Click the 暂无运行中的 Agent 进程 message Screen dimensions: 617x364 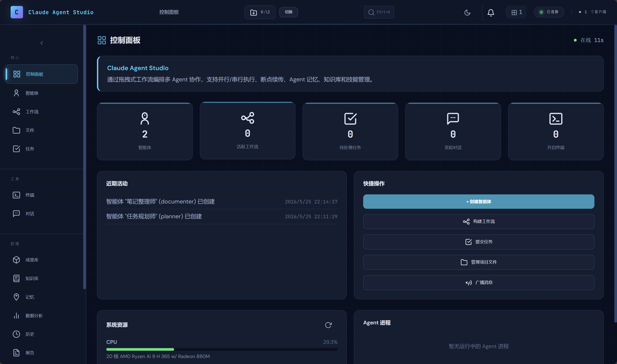[x=479, y=346]
